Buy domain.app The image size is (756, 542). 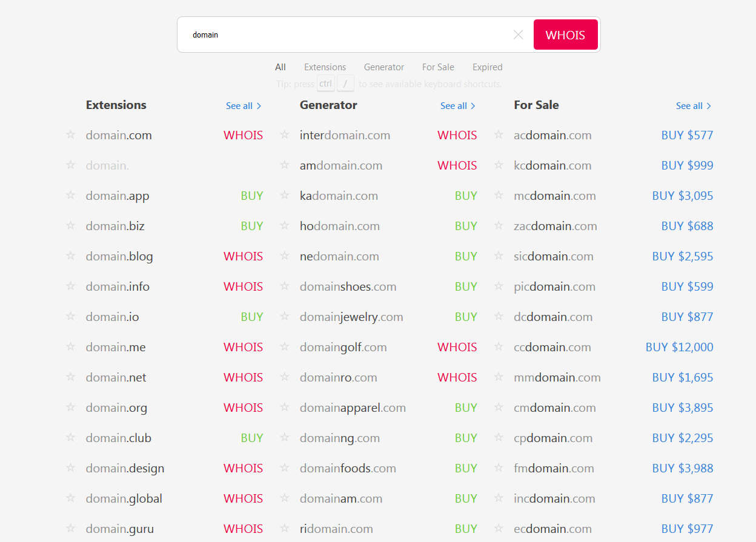tap(251, 196)
